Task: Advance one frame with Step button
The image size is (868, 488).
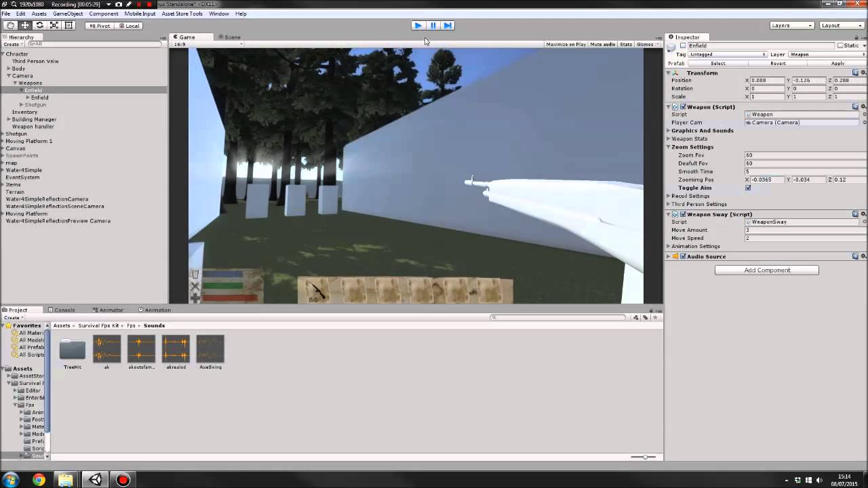Action: click(x=447, y=26)
